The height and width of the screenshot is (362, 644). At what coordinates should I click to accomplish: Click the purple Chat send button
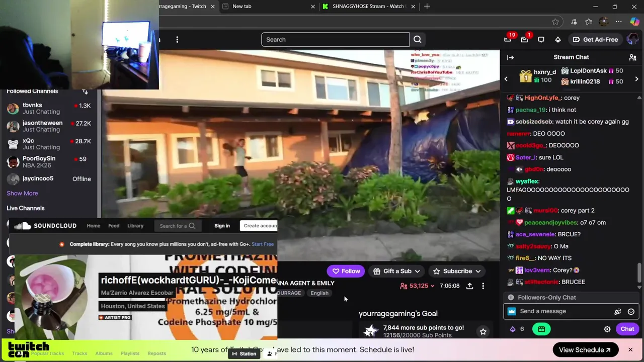[x=627, y=329]
